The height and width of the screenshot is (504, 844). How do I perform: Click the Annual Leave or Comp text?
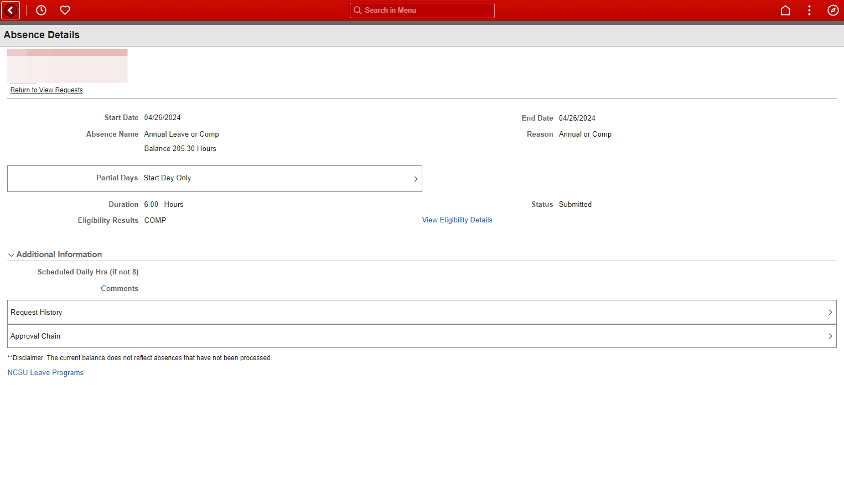(182, 134)
